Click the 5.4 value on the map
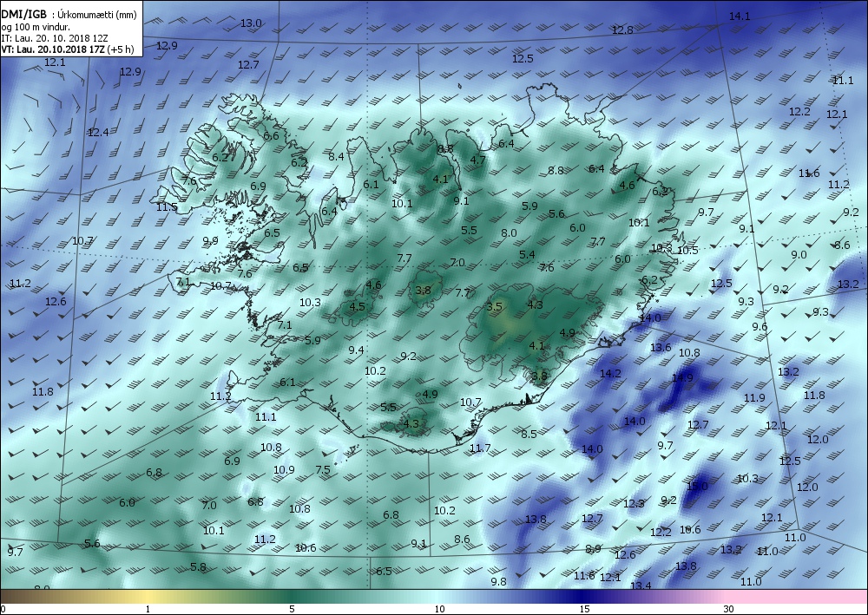 pyautogui.click(x=527, y=254)
